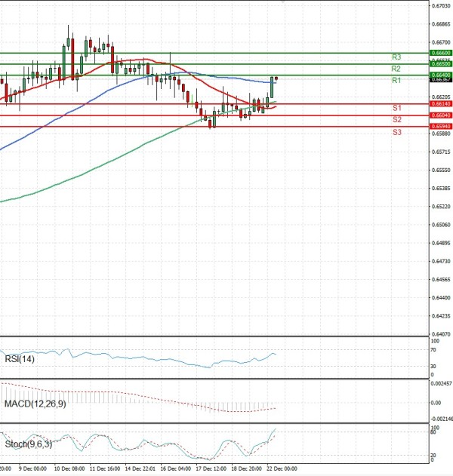Select the 17 Dec 12:00 time label
This screenshot has width=453, height=476.
click(x=211, y=468)
